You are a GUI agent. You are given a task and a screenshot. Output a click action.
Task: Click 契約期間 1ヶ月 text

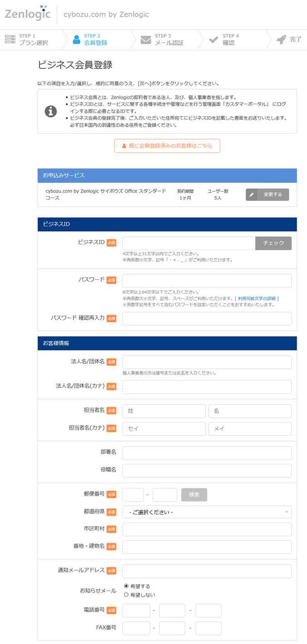[x=185, y=195]
